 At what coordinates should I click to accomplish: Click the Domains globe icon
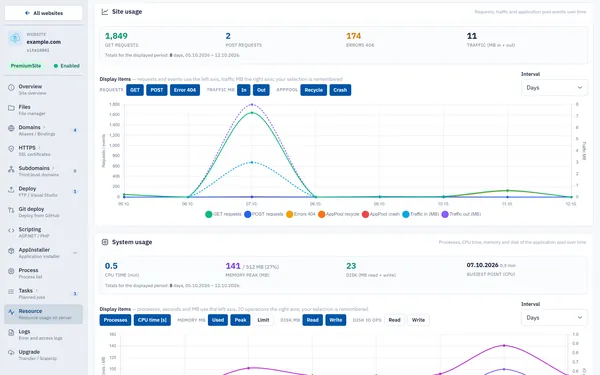click(x=11, y=128)
